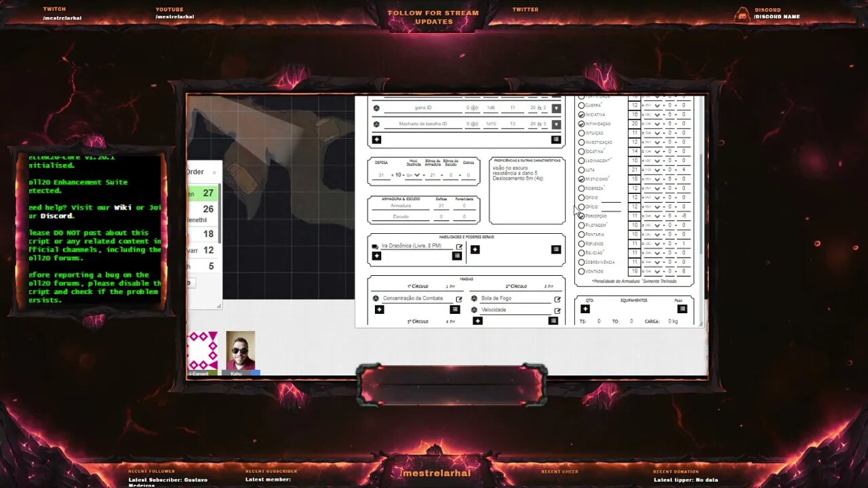This screenshot has width=868, height=488.
Task: Open Intimidação attribute dropdown
Action: (x=654, y=124)
